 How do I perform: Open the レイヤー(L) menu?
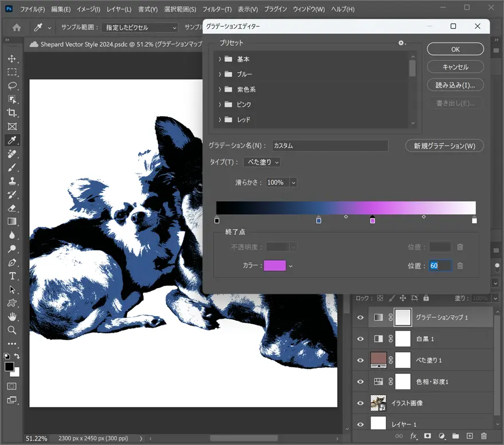click(x=119, y=10)
